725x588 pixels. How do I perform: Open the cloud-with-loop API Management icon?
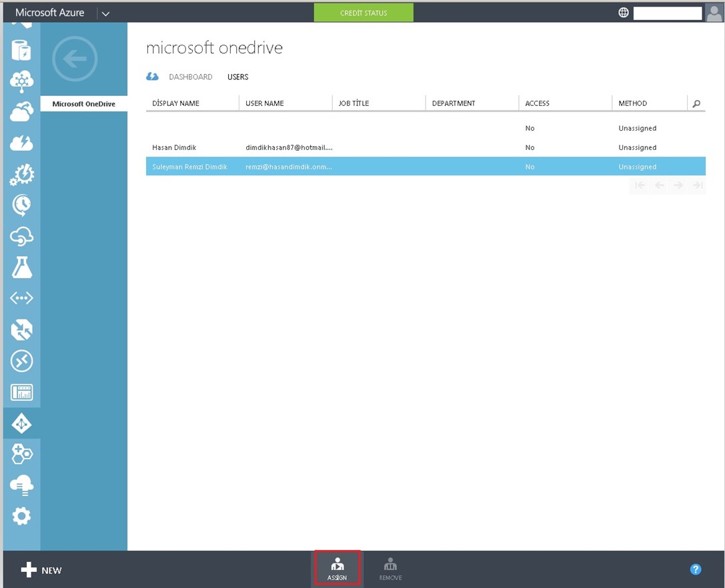coord(21,236)
